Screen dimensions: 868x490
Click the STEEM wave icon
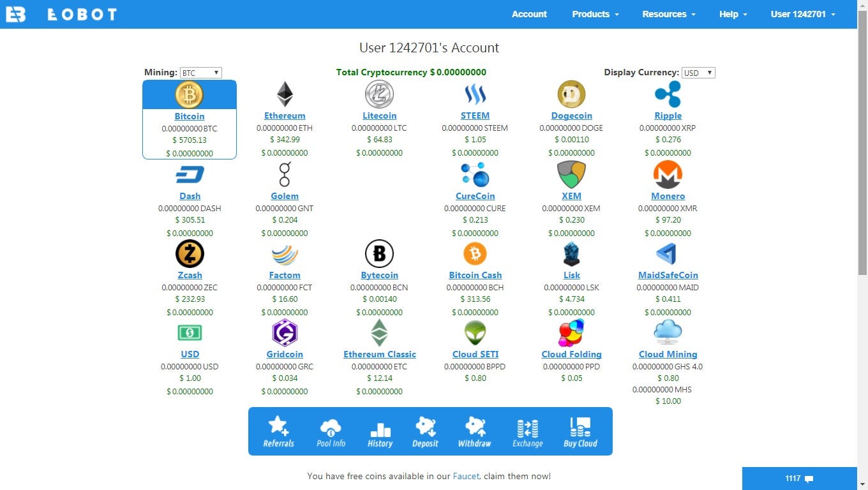475,94
